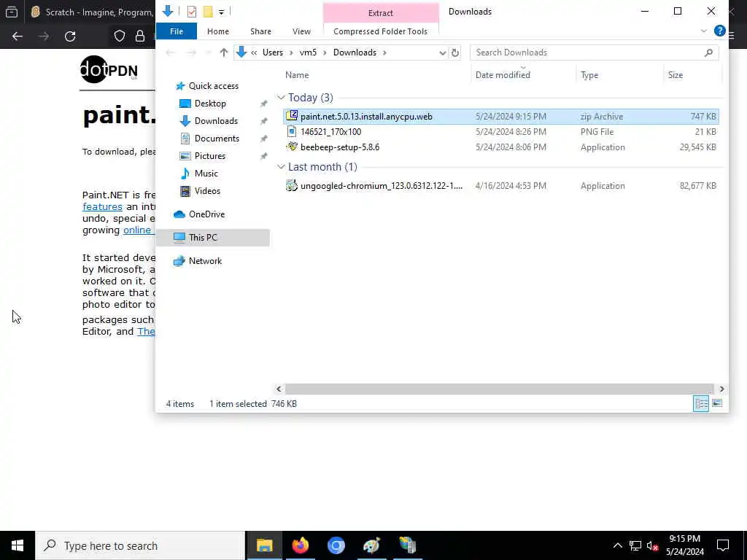This screenshot has height=560, width=747.
Task: Open File Explorer from the taskbar
Action: [x=264, y=545]
